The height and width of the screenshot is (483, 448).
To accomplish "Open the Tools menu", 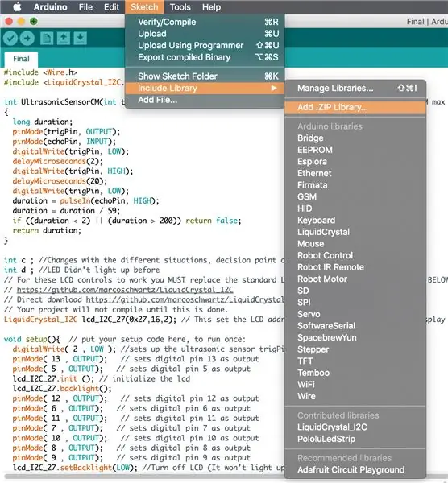I will click(x=180, y=6).
